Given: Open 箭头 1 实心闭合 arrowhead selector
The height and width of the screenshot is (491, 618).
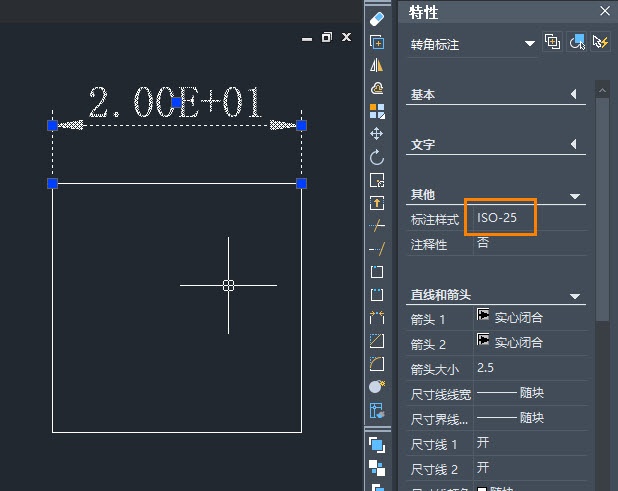Looking at the screenshot, I should pos(530,318).
